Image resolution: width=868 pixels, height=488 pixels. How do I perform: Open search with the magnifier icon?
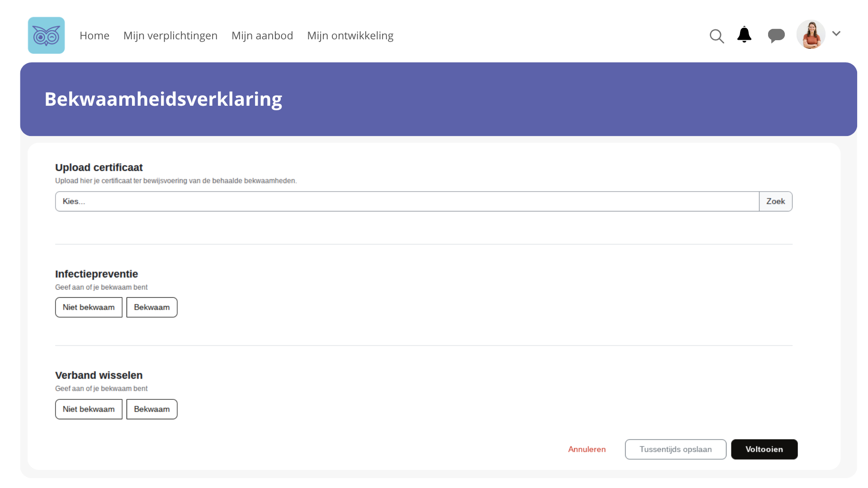tap(717, 36)
